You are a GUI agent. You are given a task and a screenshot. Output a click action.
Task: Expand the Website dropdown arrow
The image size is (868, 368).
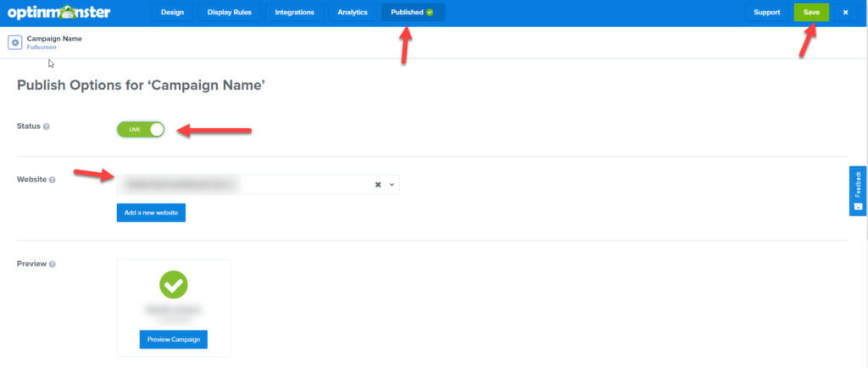coord(392,185)
